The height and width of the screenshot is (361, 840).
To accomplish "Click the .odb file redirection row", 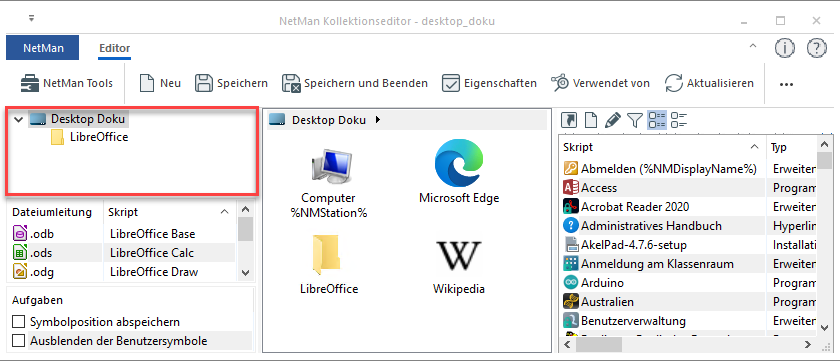I will coord(56,234).
